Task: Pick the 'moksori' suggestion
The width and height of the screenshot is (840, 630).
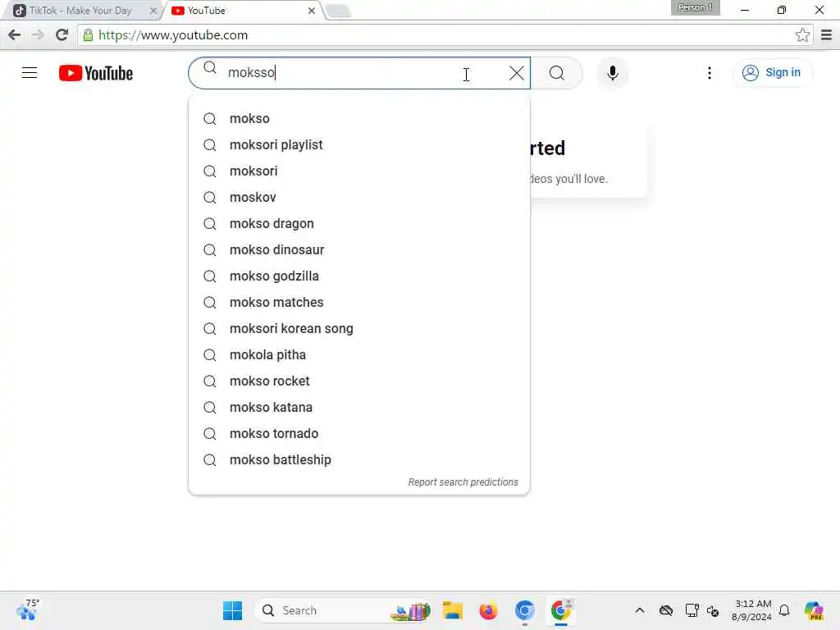Action: pyautogui.click(x=359, y=171)
